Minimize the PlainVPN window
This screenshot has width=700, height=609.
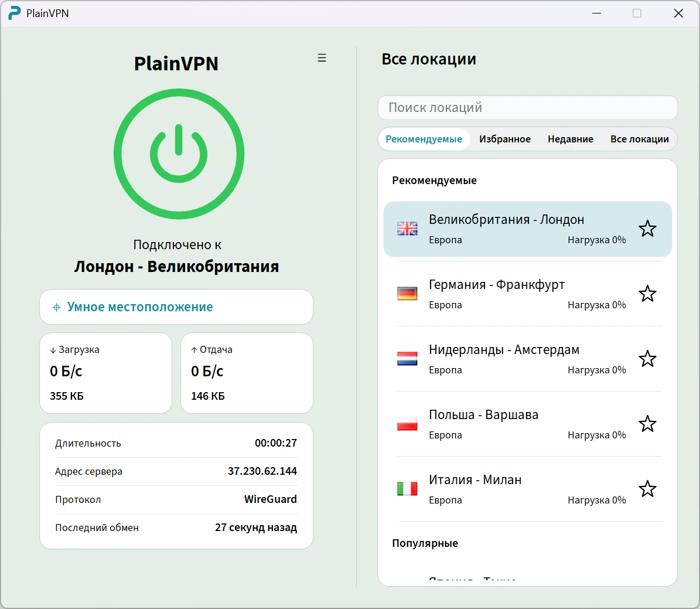pyautogui.click(x=596, y=13)
